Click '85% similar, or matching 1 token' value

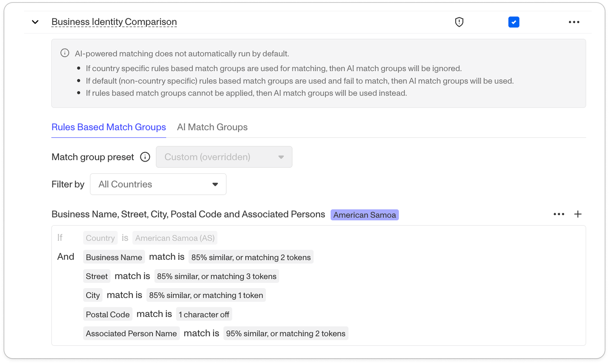(206, 295)
